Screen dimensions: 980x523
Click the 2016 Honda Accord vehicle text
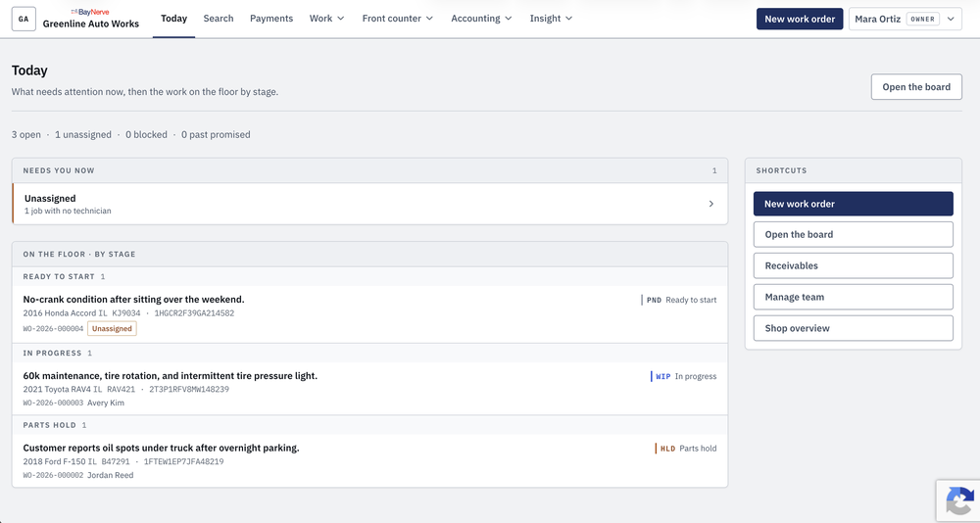[60, 313]
